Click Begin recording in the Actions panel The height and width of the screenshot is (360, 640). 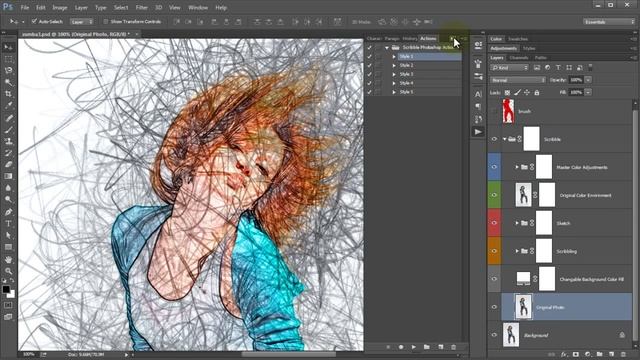[401, 347]
